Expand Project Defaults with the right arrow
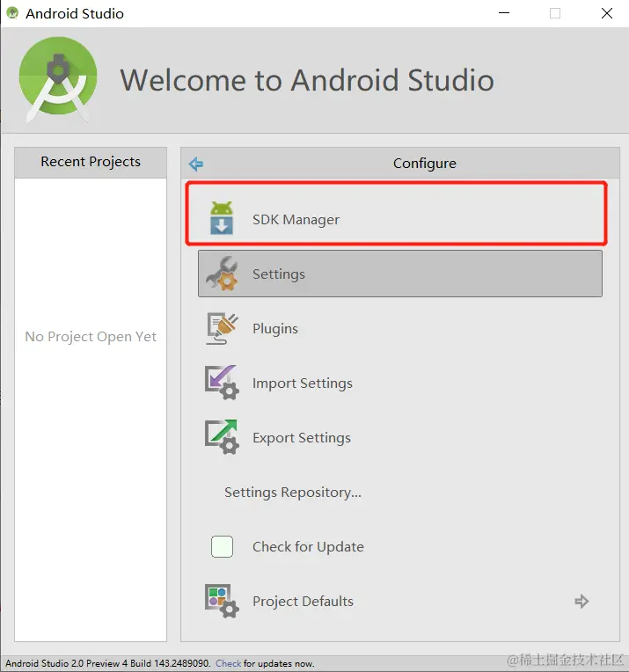 click(581, 602)
